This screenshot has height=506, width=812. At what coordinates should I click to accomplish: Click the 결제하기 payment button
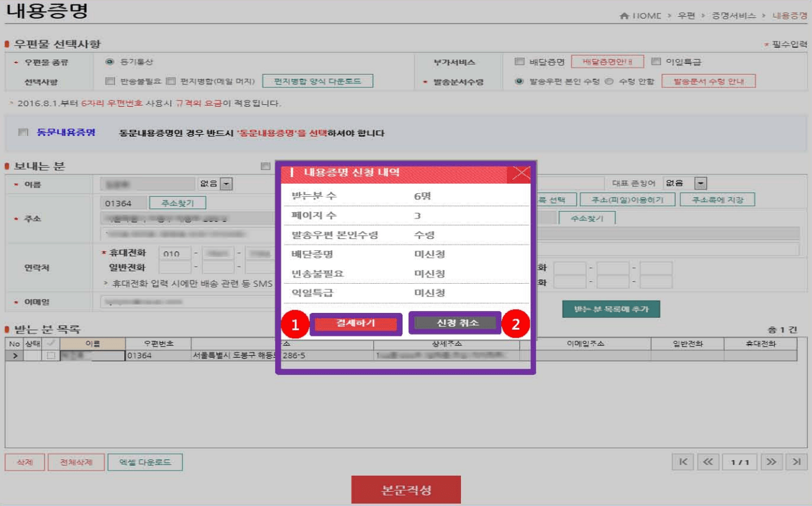[355, 323]
